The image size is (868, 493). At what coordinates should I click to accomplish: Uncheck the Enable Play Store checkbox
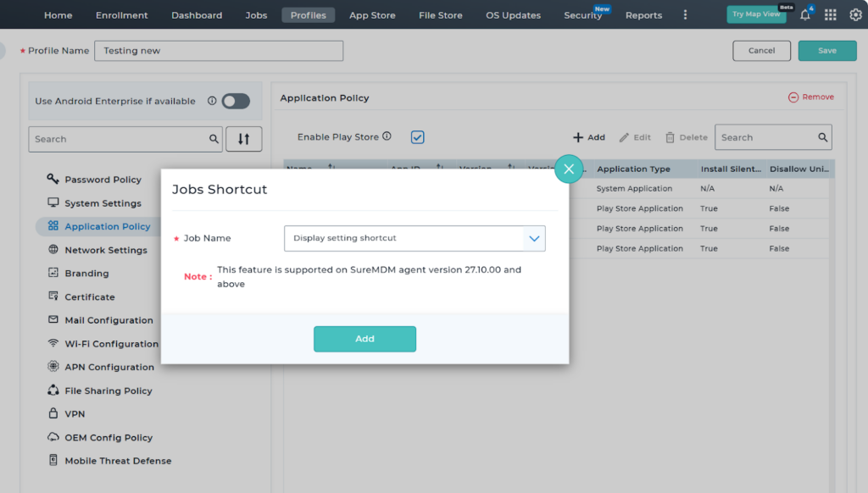click(x=417, y=137)
